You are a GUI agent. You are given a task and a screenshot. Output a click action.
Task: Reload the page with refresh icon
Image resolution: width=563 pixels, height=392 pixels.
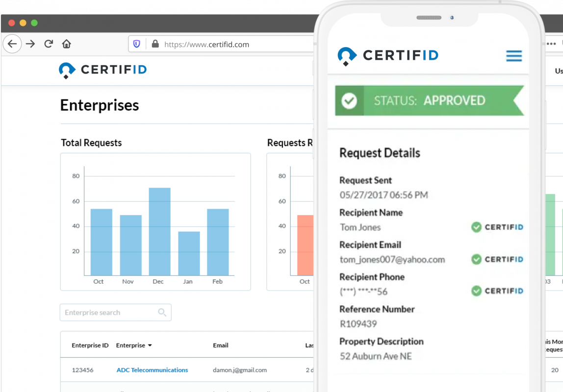(x=49, y=44)
